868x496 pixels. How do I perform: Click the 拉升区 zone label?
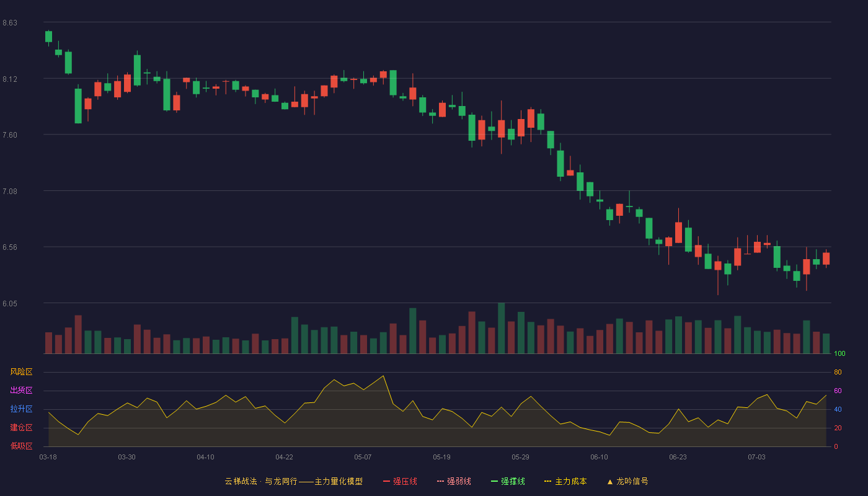(x=21, y=409)
